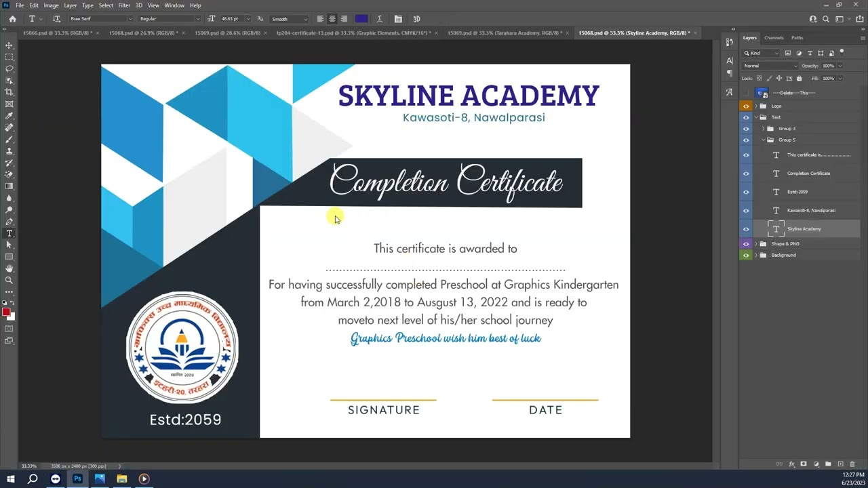Screen dimensions: 868x488
Task: Toggle visibility of Group 3
Action: (746, 129)
